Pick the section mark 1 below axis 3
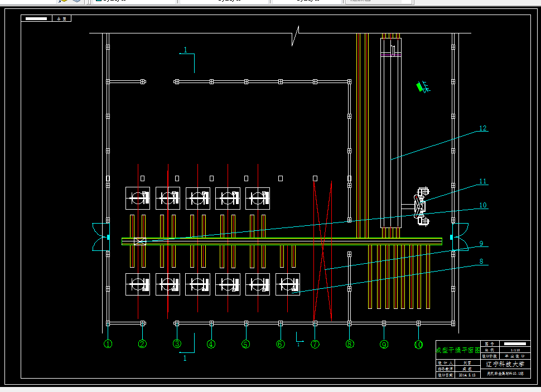541x392 pixels. click(185, 358)
